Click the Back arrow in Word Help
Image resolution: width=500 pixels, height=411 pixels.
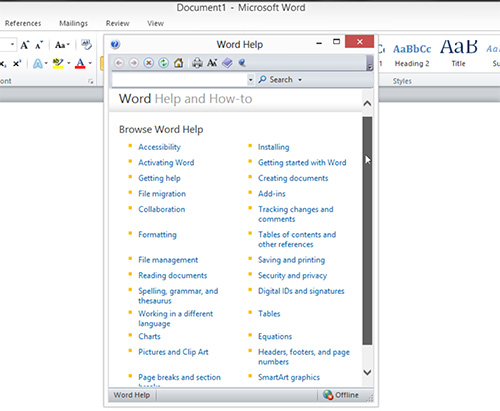[119, 63]
